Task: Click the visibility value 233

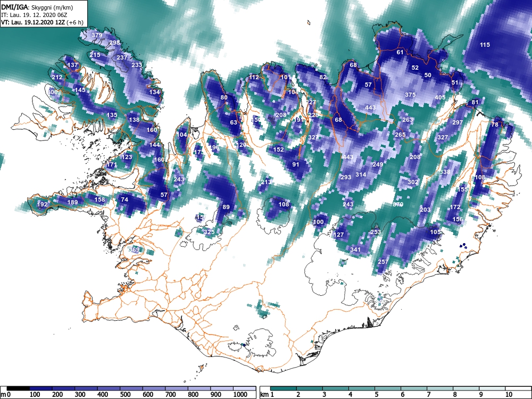Action: click(137, 65)
